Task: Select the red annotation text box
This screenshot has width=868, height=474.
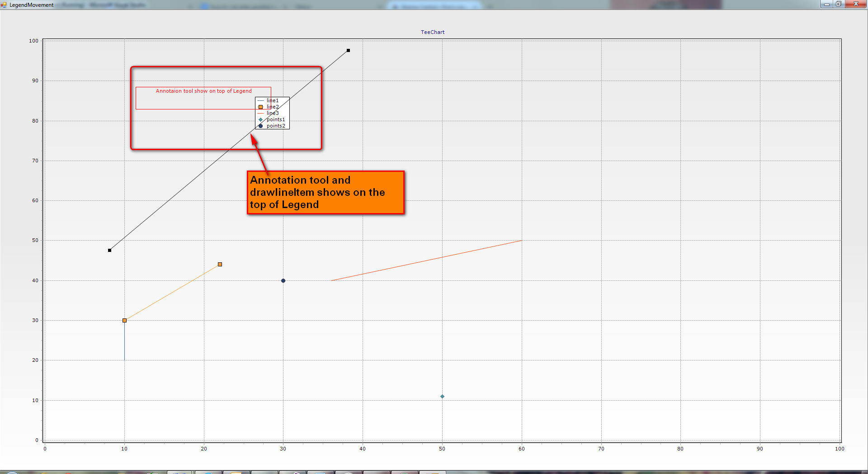Action: tap(203, 98)
